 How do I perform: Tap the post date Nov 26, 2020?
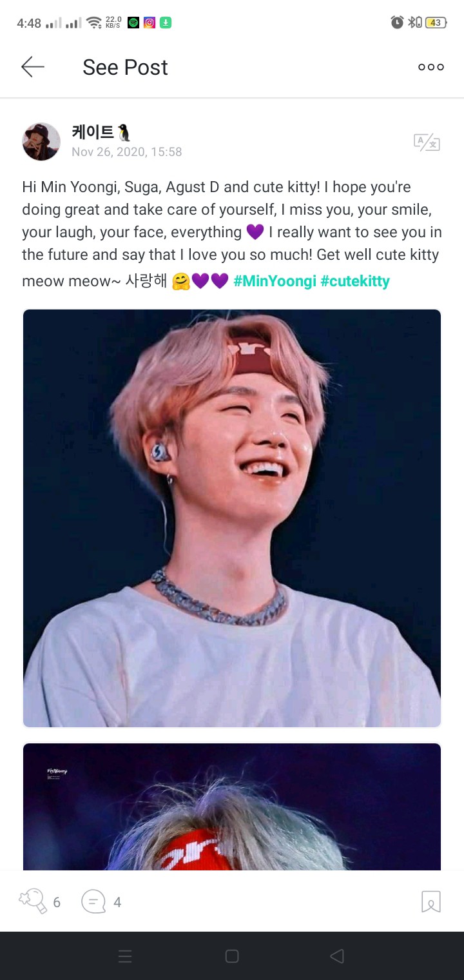(127, 152)
